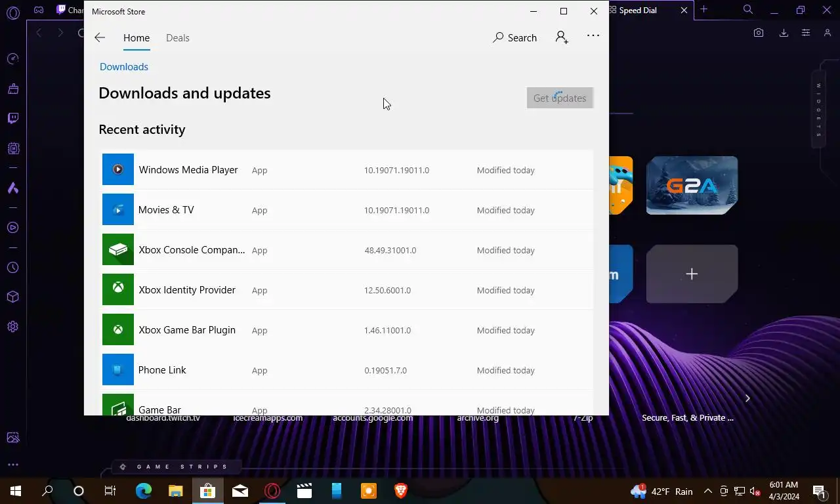Image resolution: width=840 pixels, height=504 pixels.
Task: Open Player icon in Opera sidebar
Action: (12, 228)
